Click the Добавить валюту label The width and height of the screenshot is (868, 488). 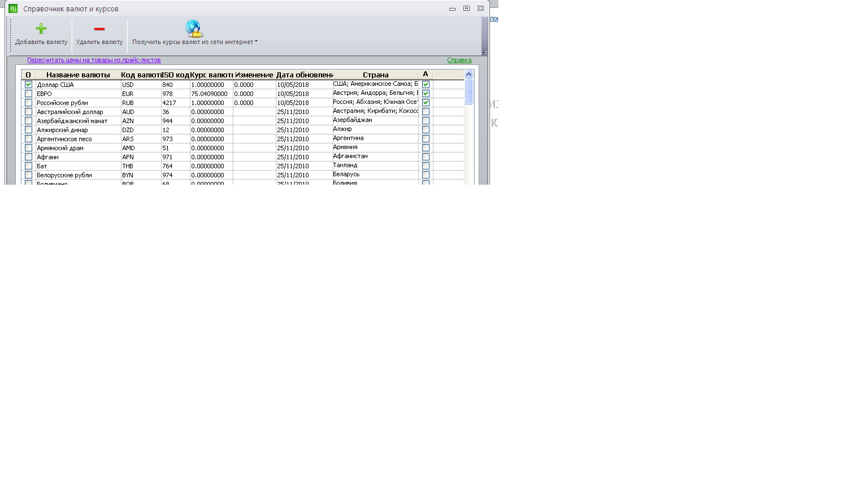(x=41, y=42)
